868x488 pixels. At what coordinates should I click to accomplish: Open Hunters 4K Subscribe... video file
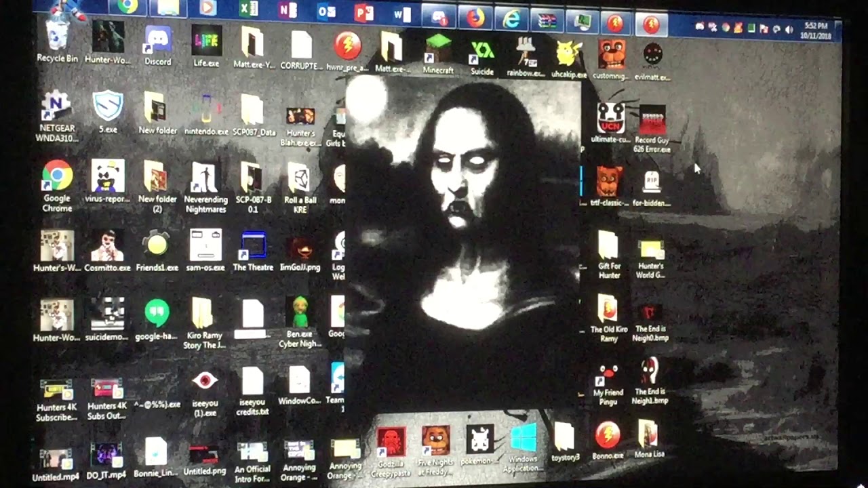[56, 399]
